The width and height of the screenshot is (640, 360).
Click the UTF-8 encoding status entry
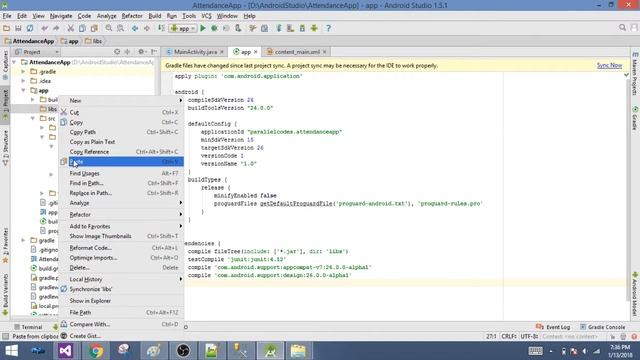(529, 336)
